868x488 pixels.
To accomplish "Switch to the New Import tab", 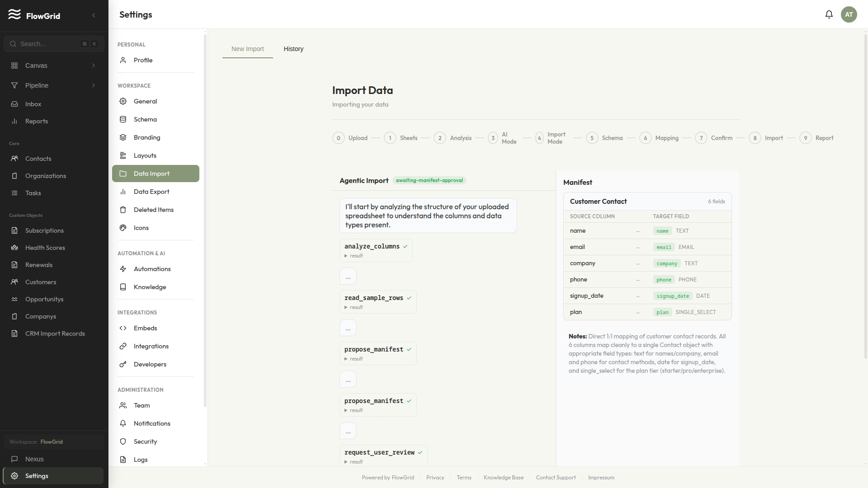I will click(x=248, y=49).
